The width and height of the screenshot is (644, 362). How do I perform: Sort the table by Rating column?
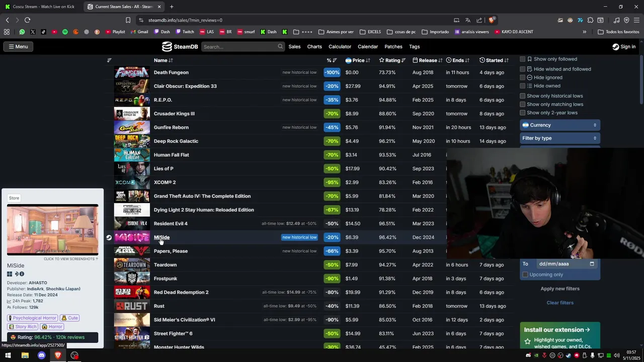tap(392, 60)
